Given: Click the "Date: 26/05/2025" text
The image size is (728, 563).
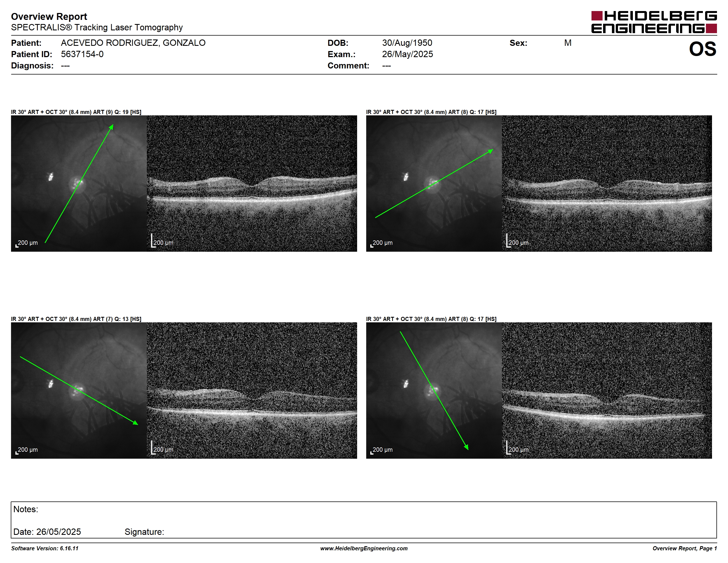Looking at the screenshot, I should pos(47,532).
